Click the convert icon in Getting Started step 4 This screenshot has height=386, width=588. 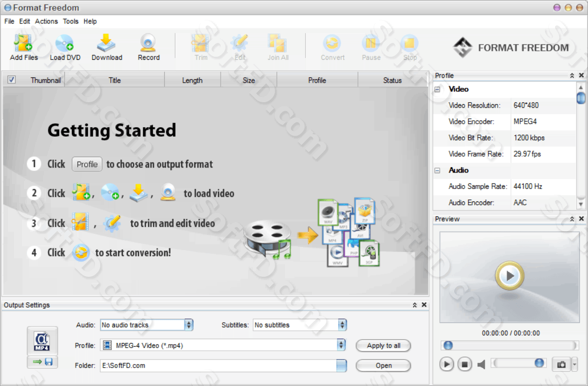81,252
